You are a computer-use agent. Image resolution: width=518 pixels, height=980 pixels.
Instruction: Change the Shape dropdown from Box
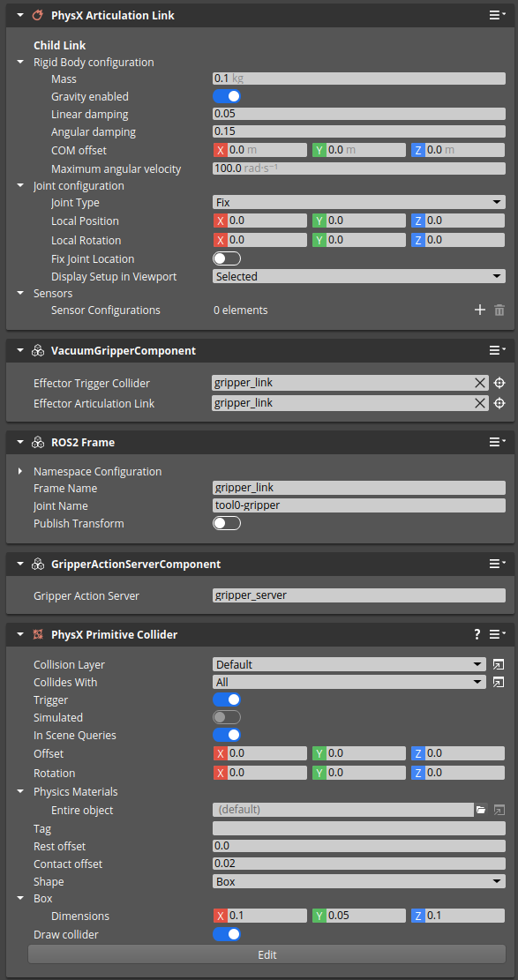pos(357,881)
